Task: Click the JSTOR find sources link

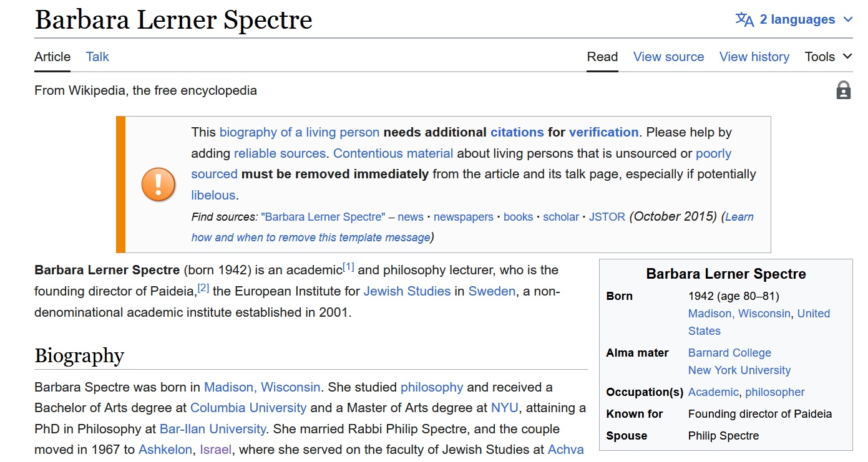Action: click(607, 217)
